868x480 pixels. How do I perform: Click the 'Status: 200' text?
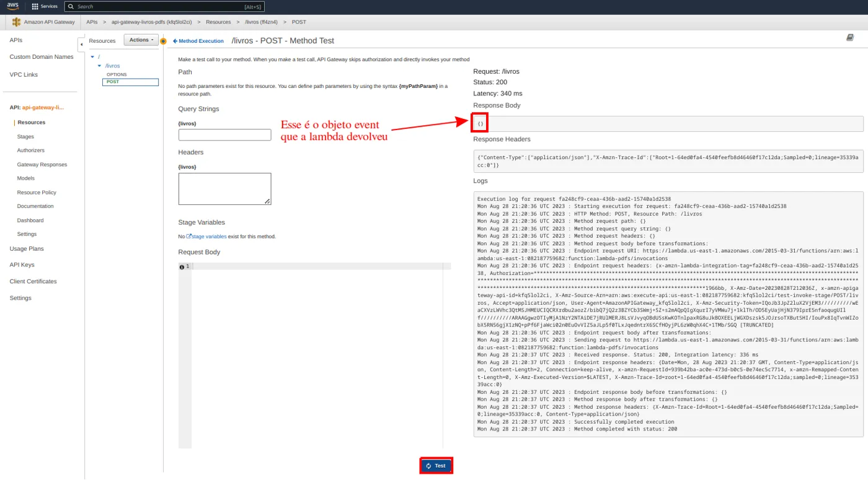(x=490, y=82)
